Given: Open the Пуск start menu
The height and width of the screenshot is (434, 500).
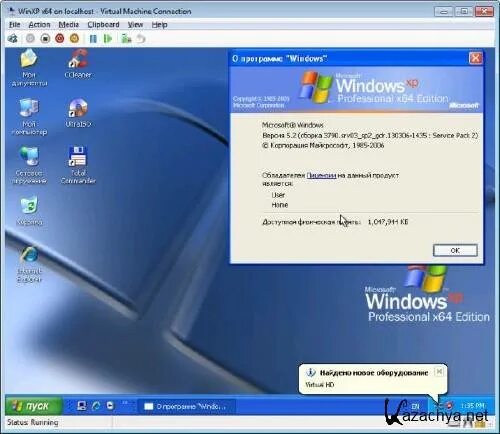Looking at the screenshot, I should click(34, 406).
